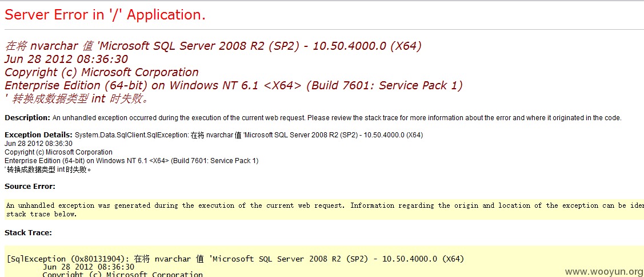Click the red italic "Jun 28 2012 08:36:30" line
This screenshot has height=277, width=644.
pos(66,59)
